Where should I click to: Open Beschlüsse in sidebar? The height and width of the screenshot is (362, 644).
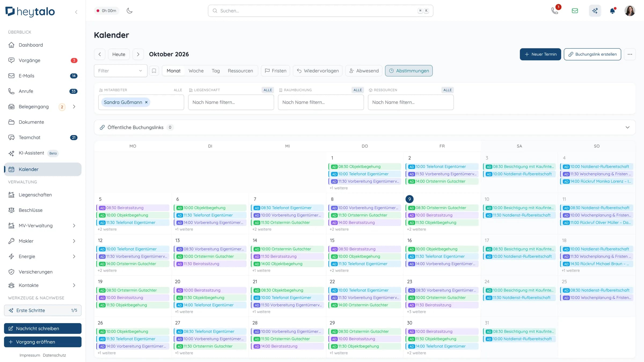(x=43, y=210)
